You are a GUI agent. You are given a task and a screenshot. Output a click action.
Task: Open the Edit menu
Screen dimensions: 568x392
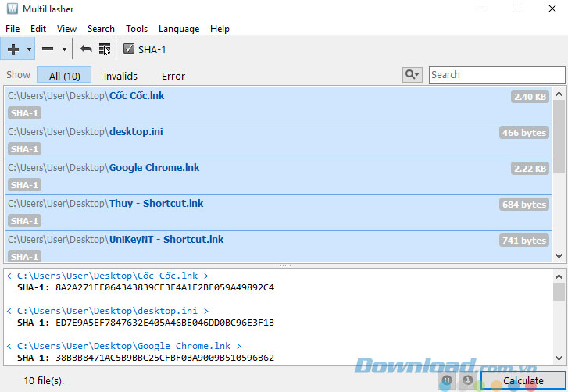pyautogui.click(x=38, y=29)
